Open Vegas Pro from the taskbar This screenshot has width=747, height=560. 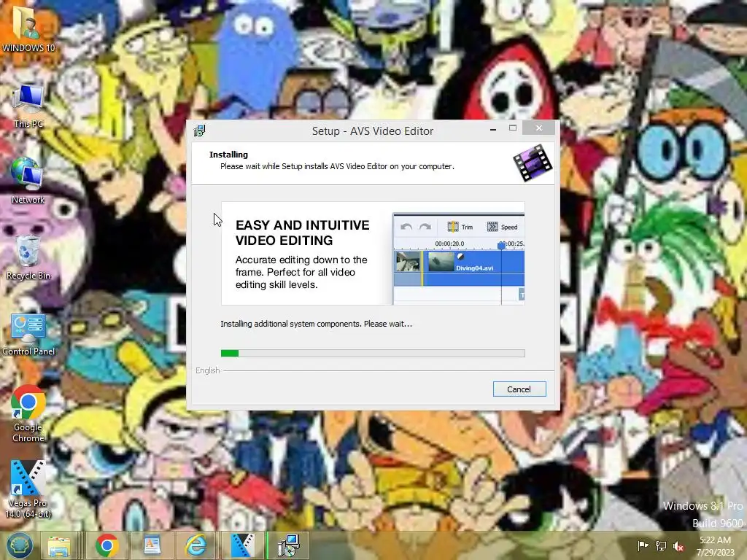point(242,545)
